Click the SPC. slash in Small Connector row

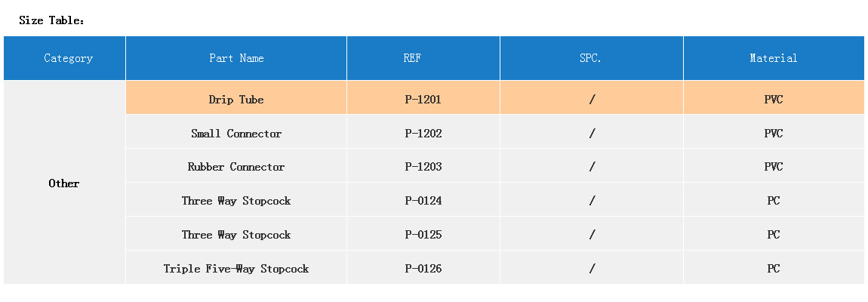tap(592, 134)
